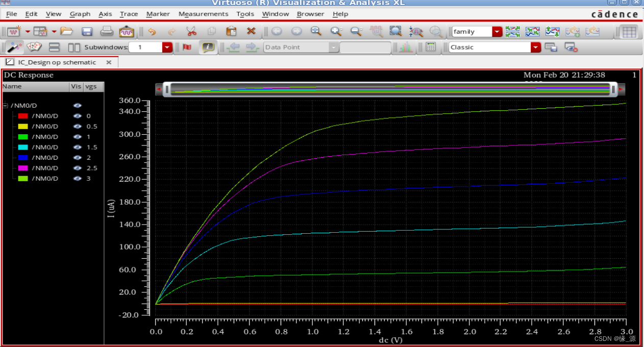Click the zoom out magnifier icon
The height and width of the screenshot is (347, 644).
pos(356,32)
